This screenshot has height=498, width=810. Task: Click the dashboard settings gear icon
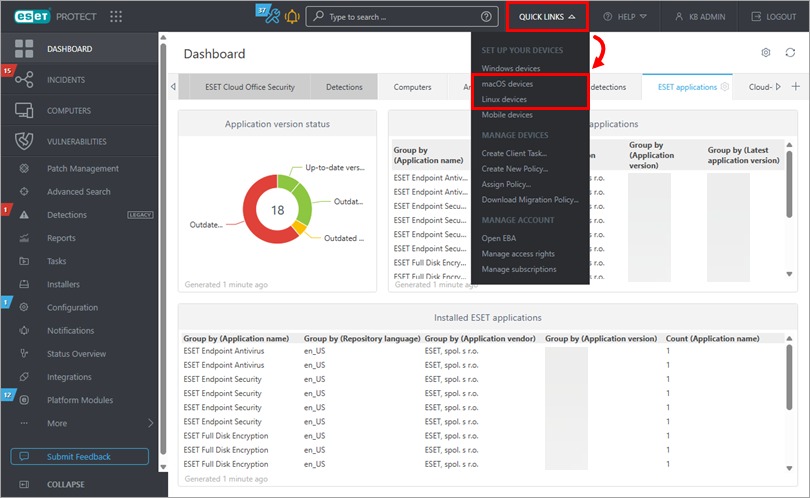coord(766,53)
